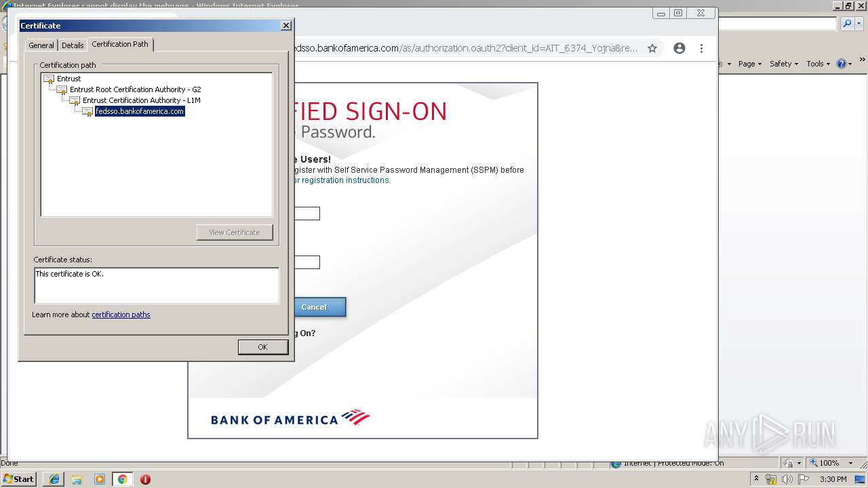The image size is (868, 488).
Task: Open the Tools menu in Internet Explorer
Action: pos(818,64)
